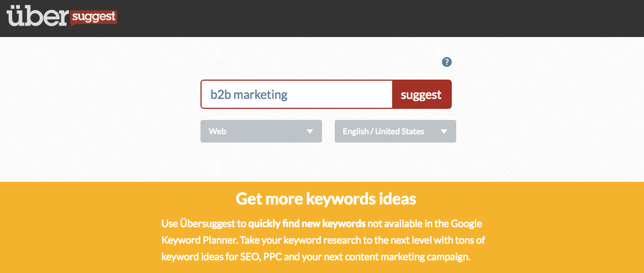Open the question mark help icon
The height and width of the screenshot is (273, 644).
pos(446,62)
